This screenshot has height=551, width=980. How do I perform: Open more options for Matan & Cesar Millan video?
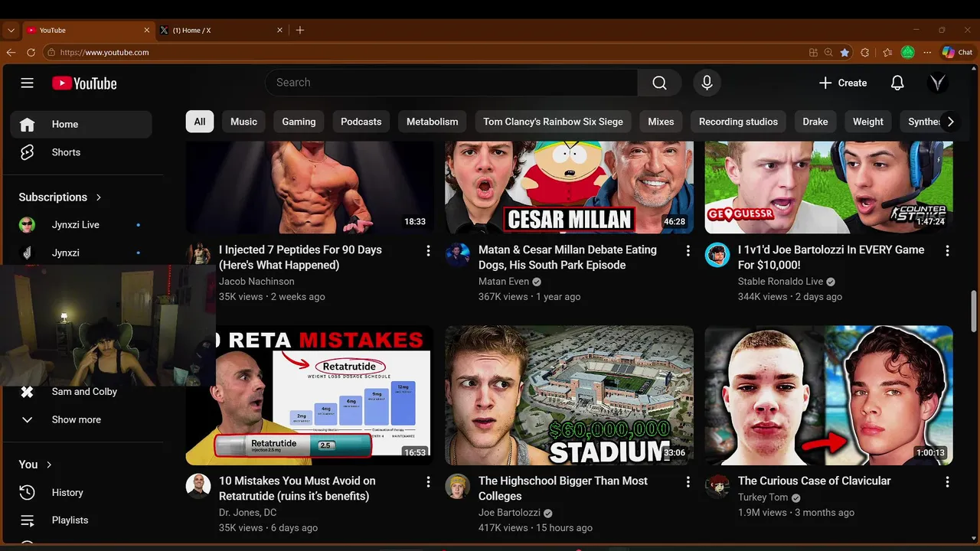[x=688, y=251]
